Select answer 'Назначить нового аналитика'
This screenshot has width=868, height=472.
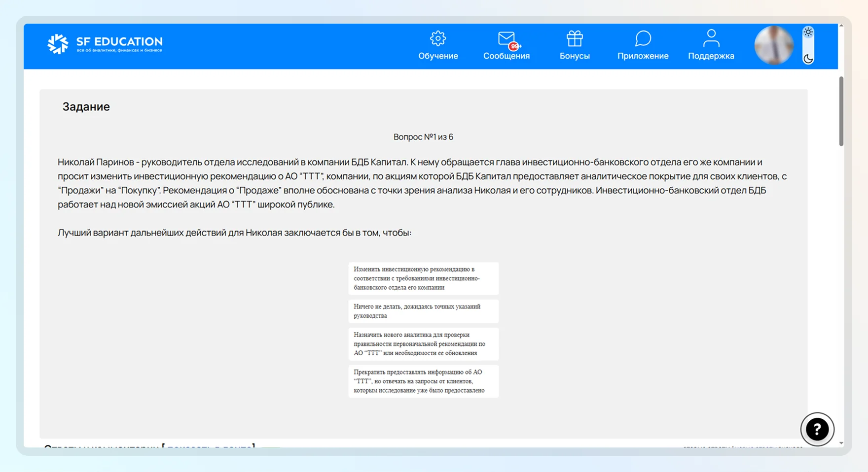coord(424,344)
